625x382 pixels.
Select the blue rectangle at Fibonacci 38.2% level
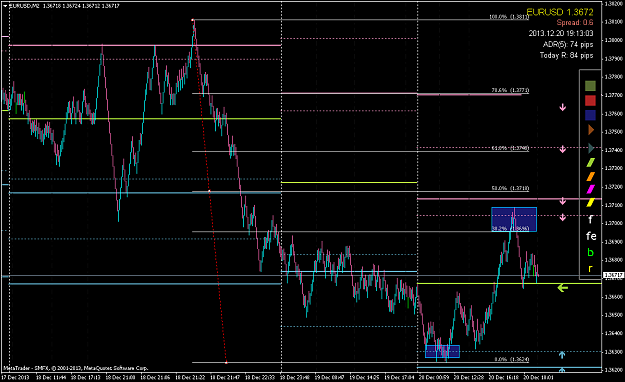pyautogui.click(x=514, y=219)
